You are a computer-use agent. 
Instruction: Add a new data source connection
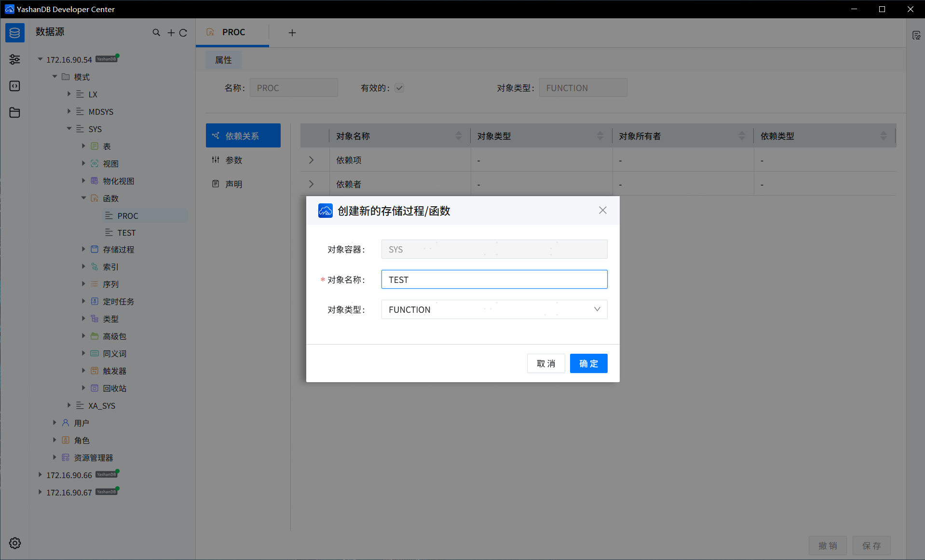click(x=171, y=32)
